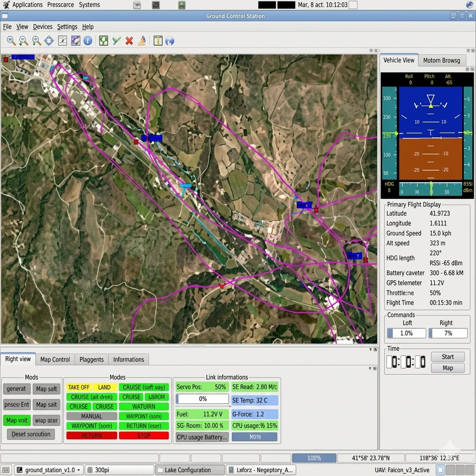The height and width of the screenshot is (476, 476).
Task: Open the Settings menu
Action: click(67, 27)
